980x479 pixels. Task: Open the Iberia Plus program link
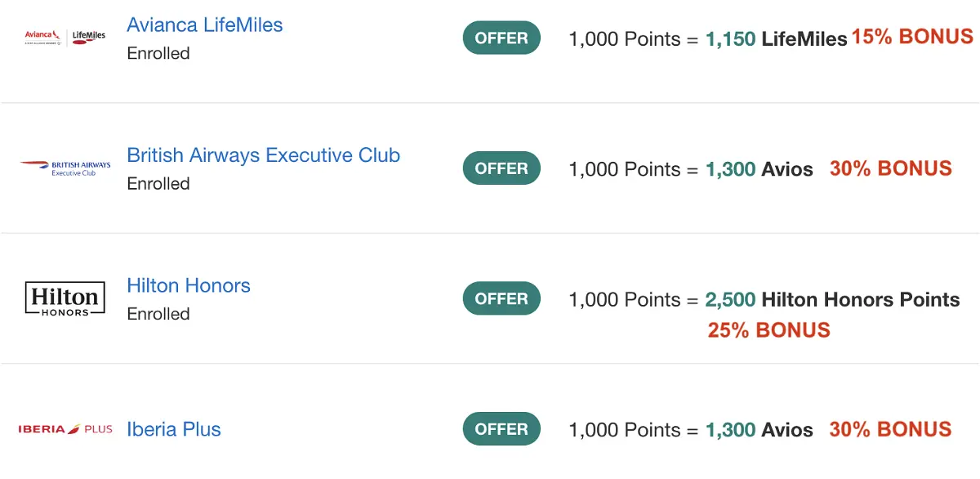tap(174, 429)
